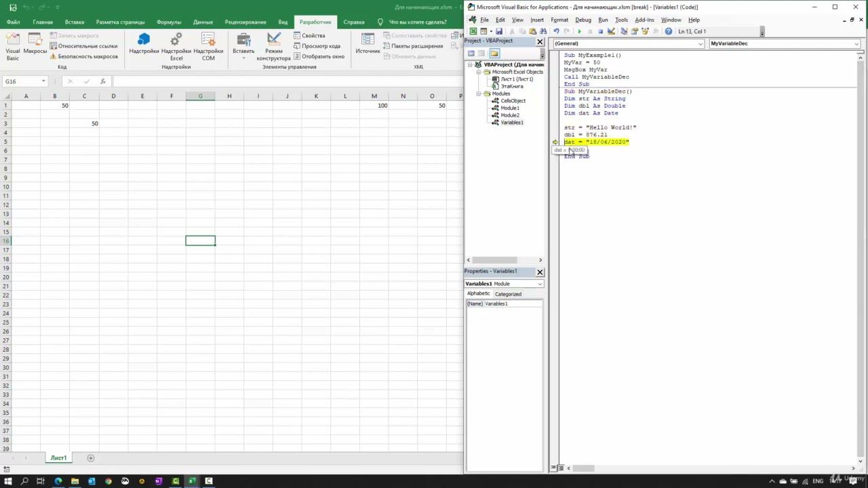This screenshot has width=868, height=488.
Task: Open the Debug menu in VBA editor
Action: (x=583, y=20)
